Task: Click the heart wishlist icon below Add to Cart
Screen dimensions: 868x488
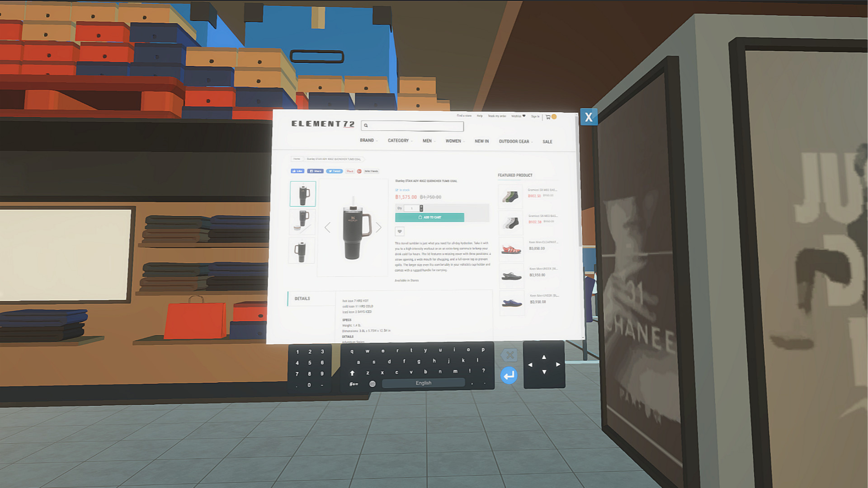Action: pos(399,231)
